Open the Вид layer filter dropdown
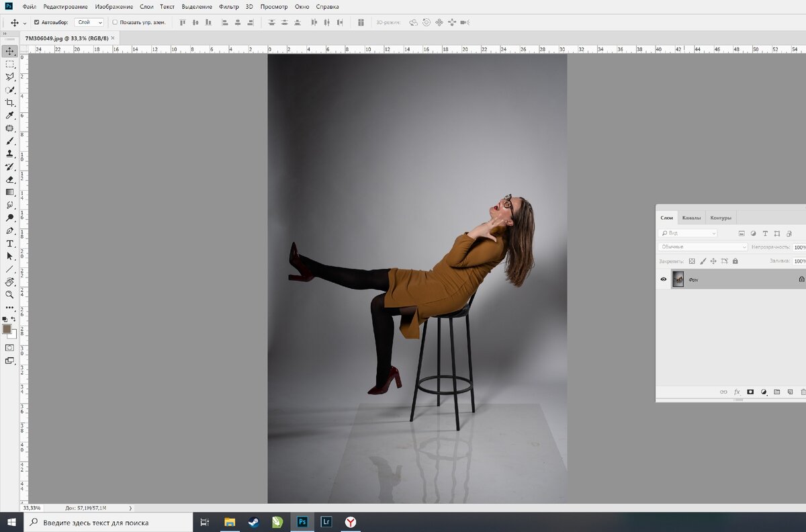The width and height of the screenshot is (806, 532). click(x=688, y=233)
